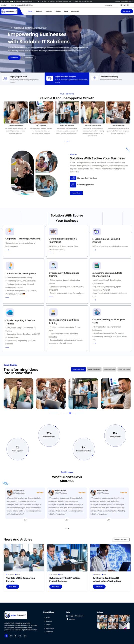Open first gallery thumbnail in footer
This screenshot has height=644, width=134.
pos(102,618)
